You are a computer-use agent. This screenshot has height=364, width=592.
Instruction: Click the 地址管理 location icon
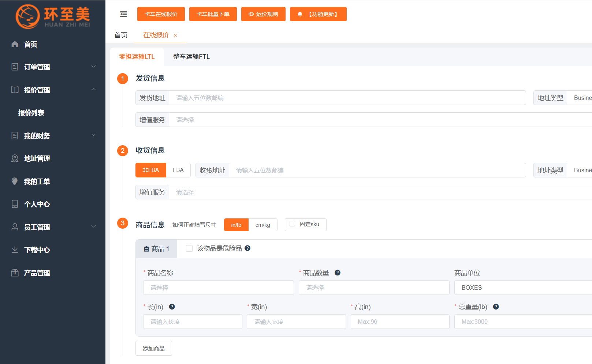[x=15, y=158]
